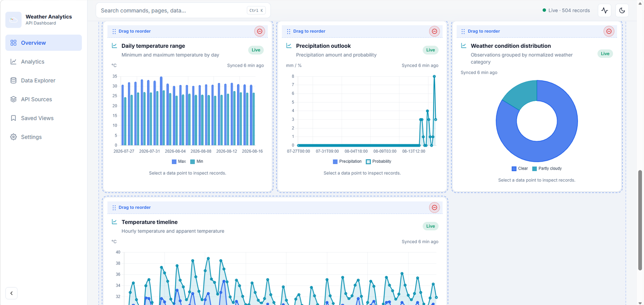Click the Settings gear icon
This screenshot has height=305, width=644.
(13, 137)
